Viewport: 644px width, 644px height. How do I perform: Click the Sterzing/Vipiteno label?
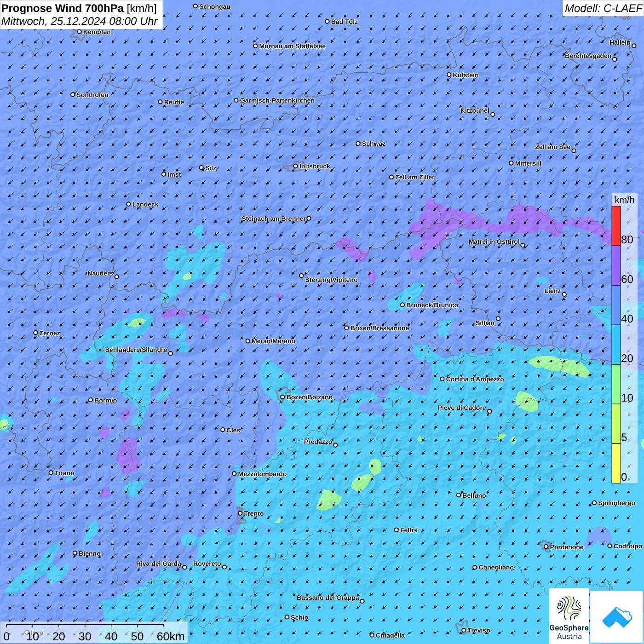coord(331,280)
